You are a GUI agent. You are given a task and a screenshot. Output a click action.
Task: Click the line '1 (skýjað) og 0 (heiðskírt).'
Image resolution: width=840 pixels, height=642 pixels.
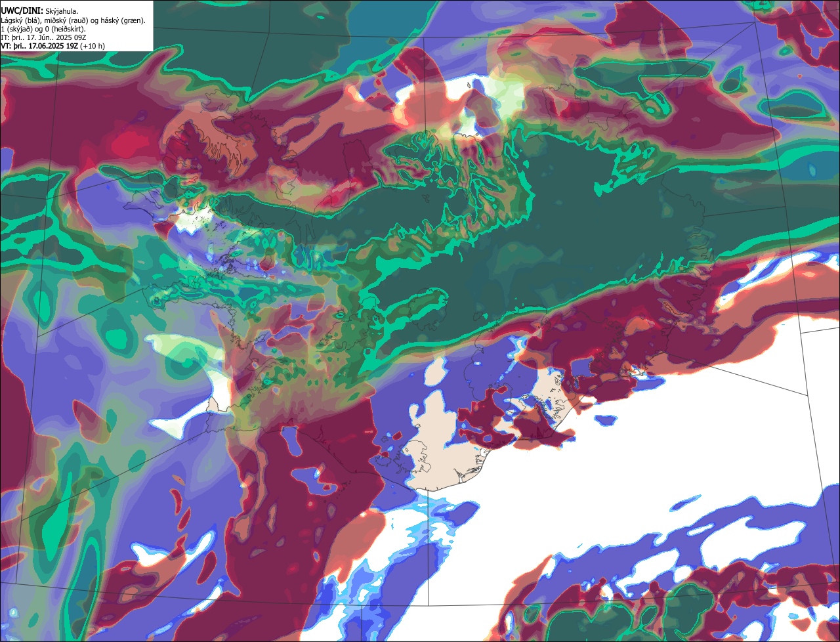pyautogui.click(x=43, y=29)
